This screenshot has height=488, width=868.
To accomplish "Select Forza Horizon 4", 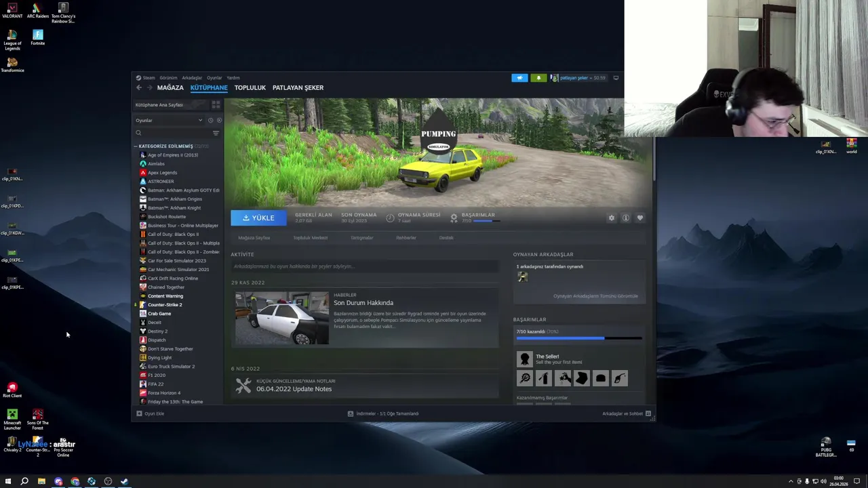I will pos(164,393).
